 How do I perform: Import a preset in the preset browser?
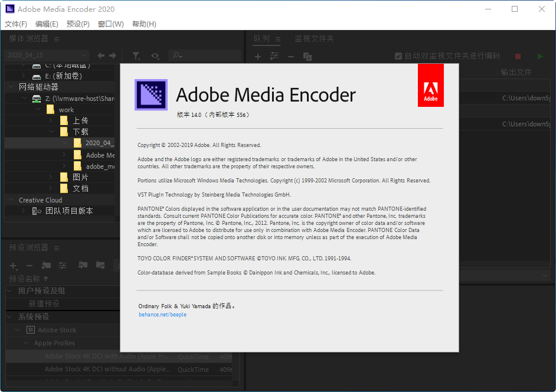click(82, 266)
